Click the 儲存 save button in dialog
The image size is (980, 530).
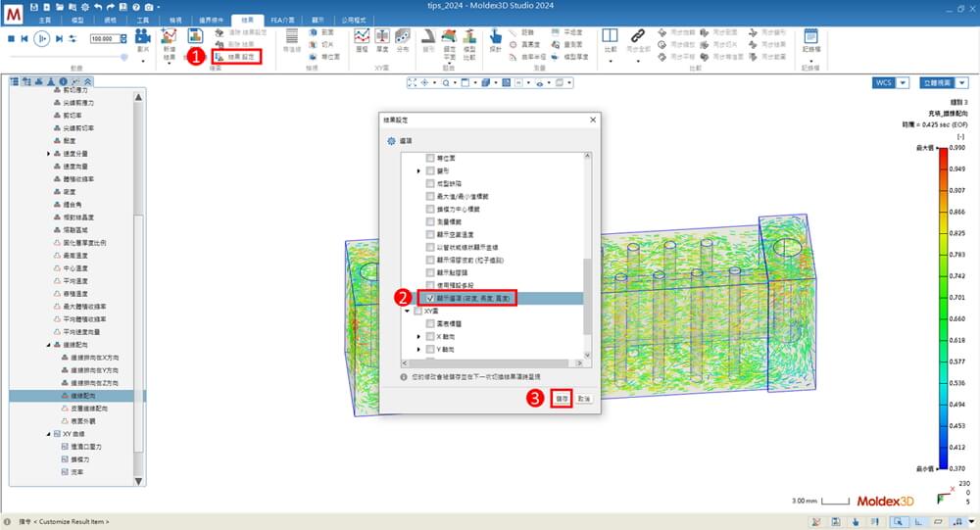pyautogui.click(x=562, y=398)
